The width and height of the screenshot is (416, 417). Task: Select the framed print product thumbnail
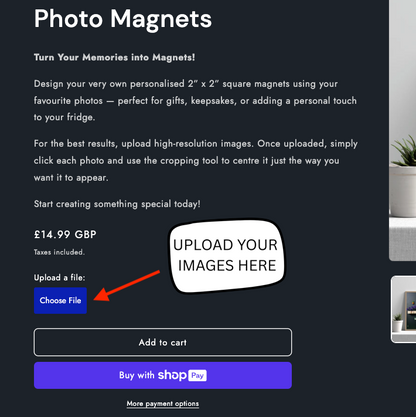point(404,309)
